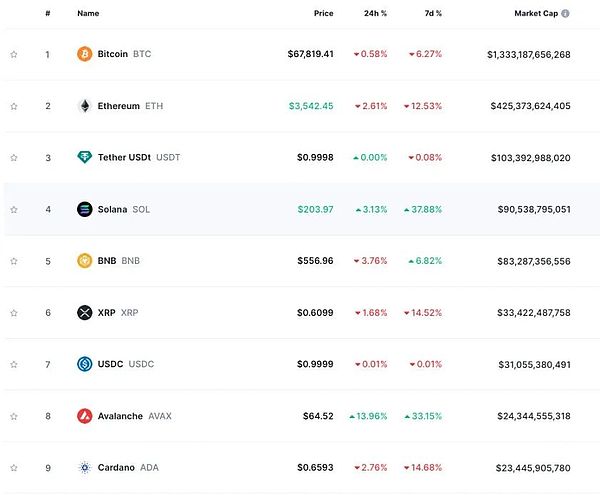Image resolution: width=600 pixels, height=495 pixels.
Task: Add Avalanche to watchlist with star
Action: (x=14, y=416)
